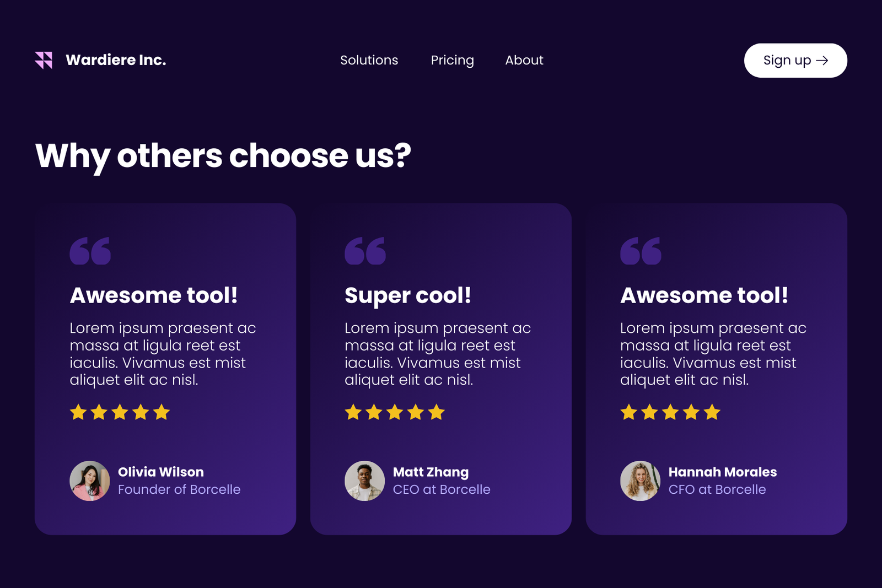Click the arrow icon inside Sign up button
Viewport: 882px width, 588px height.
click(x=822, y=61)
